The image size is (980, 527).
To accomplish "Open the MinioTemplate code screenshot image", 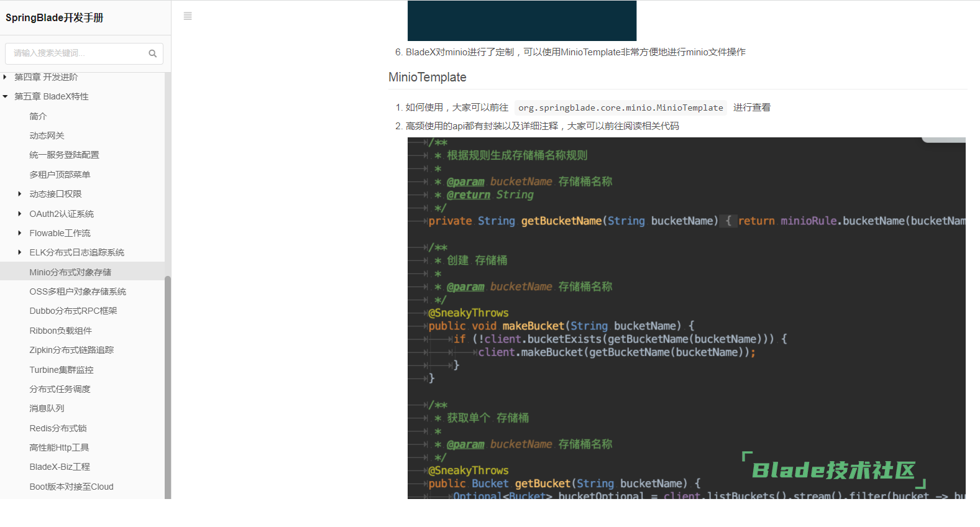I will pyautogui.click(x=687, y=318).
